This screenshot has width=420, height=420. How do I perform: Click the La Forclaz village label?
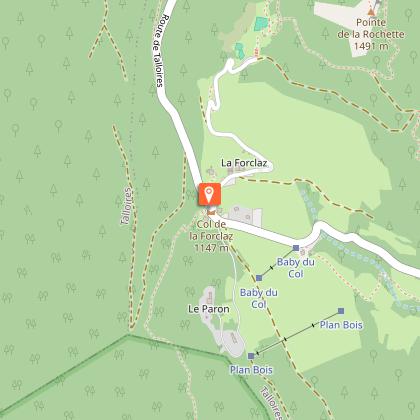(244, 163)
